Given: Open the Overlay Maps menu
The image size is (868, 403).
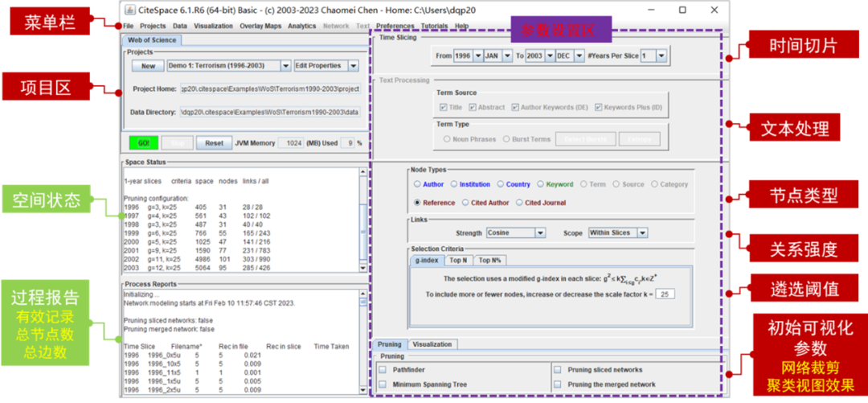Looking at the screenshot, I should [x=260, y=26].
